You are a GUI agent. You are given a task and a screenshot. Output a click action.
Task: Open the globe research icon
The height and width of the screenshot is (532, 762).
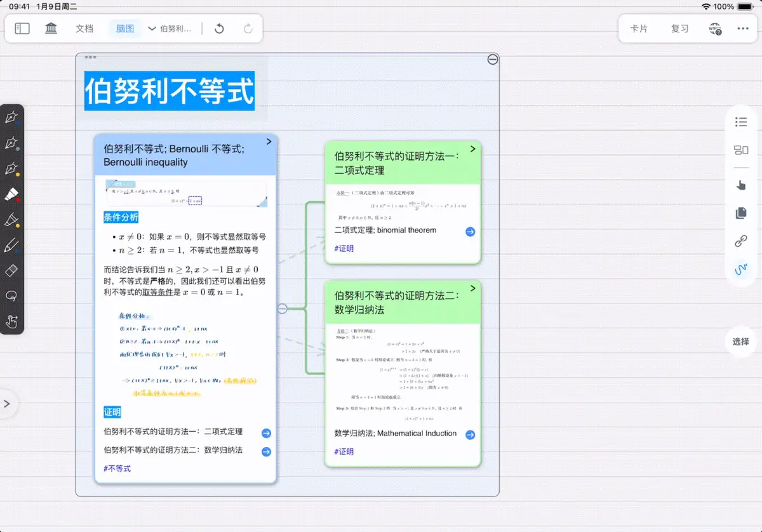click(x=715, y=29)
